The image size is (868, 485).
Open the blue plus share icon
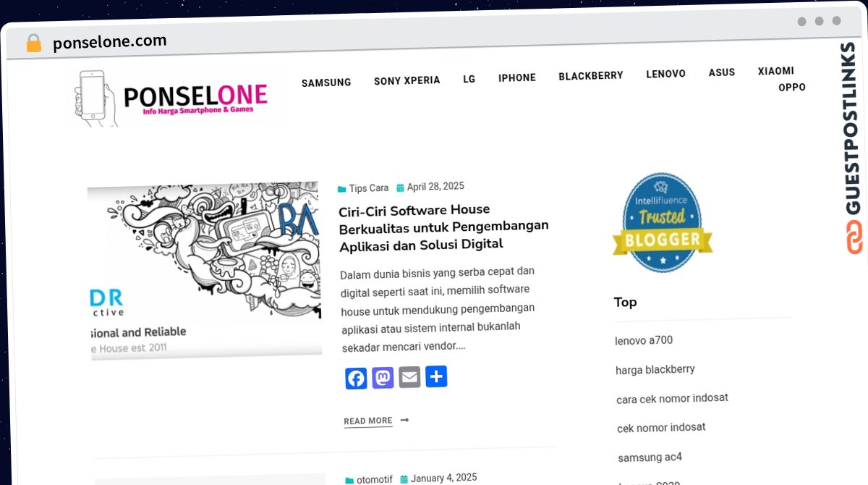[436, 376]
